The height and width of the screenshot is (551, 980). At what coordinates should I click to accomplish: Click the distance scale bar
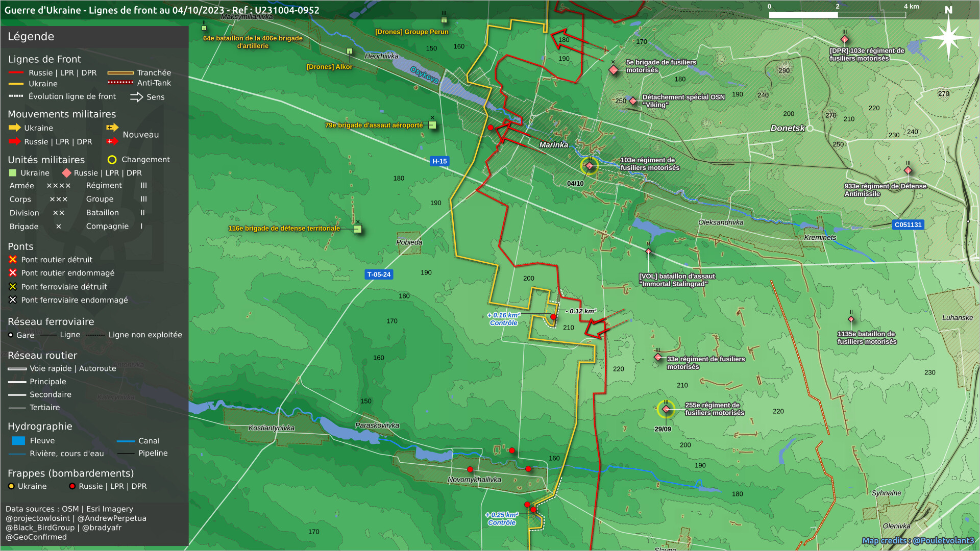point(837,15)
